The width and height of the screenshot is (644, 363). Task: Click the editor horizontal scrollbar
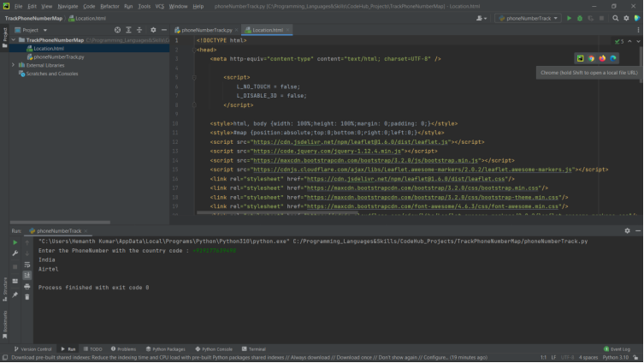(x=278, y=213)
